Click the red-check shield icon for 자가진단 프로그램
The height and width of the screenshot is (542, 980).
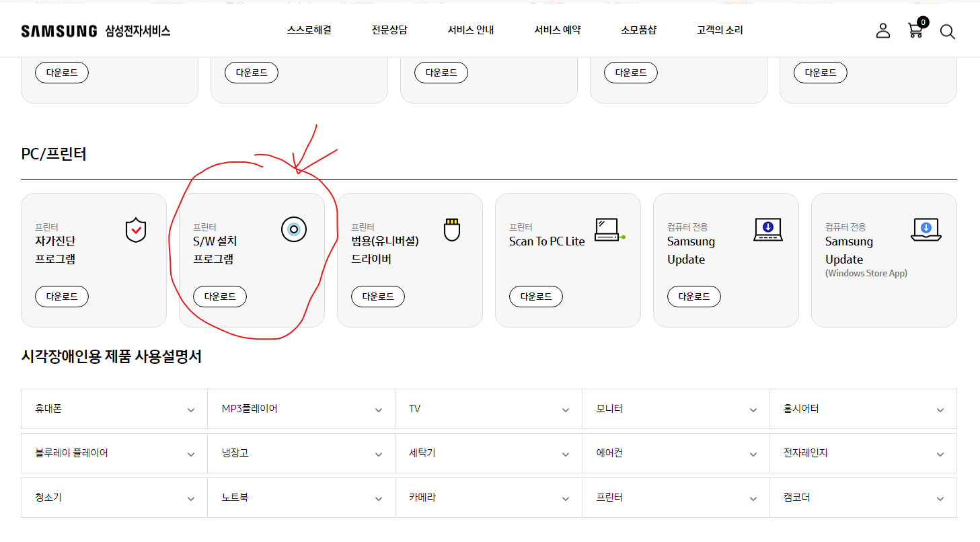[x=136, y=230]
